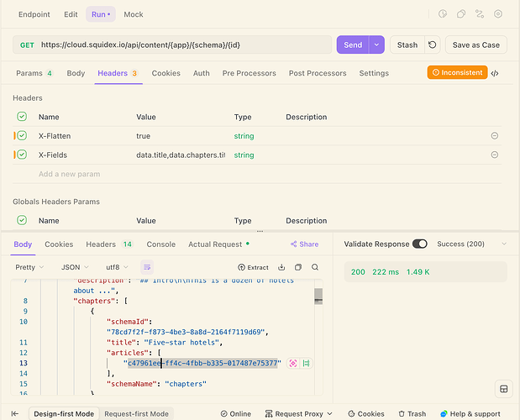Screen dimensions: 520x420
Task: Click the panel divider handle dots
Action: (260, 231)
